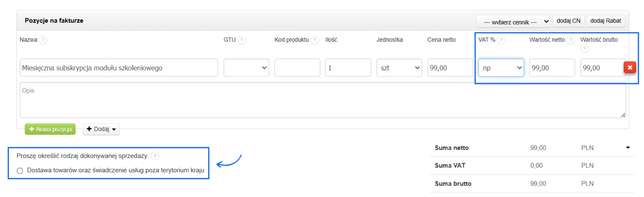The image size is (644, 197).
Task: Open the GTU code dropdown
Action: tap(246, 68)
